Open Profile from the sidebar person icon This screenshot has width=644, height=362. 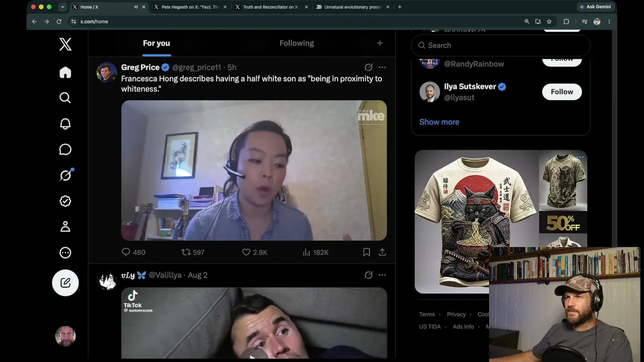[65, 227]
